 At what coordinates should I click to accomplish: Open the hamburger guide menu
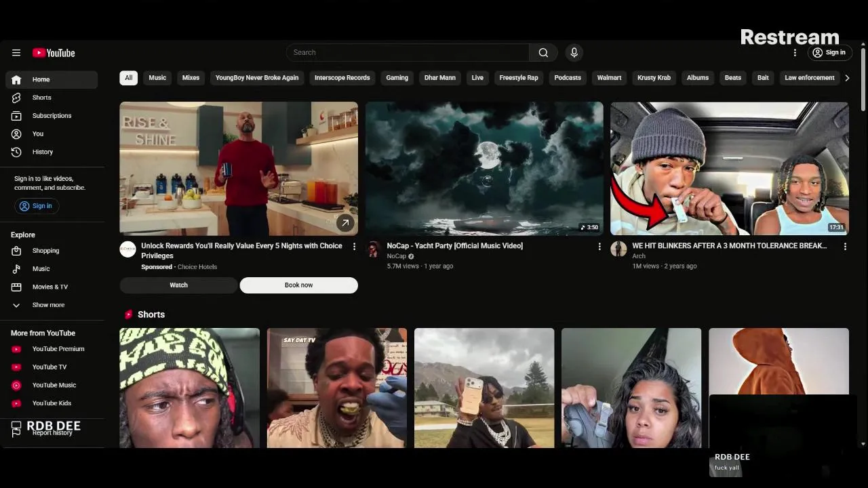[16, 53]
